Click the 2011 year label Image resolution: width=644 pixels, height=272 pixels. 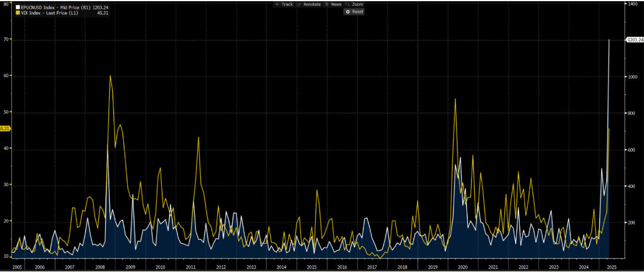(191, 267)
